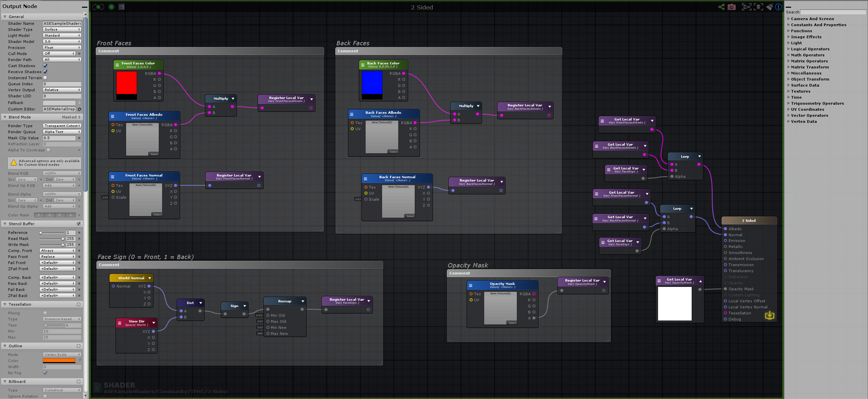The image size is (868, 399).
Task: Open the shader code editor icon
Action: (122, 7)
